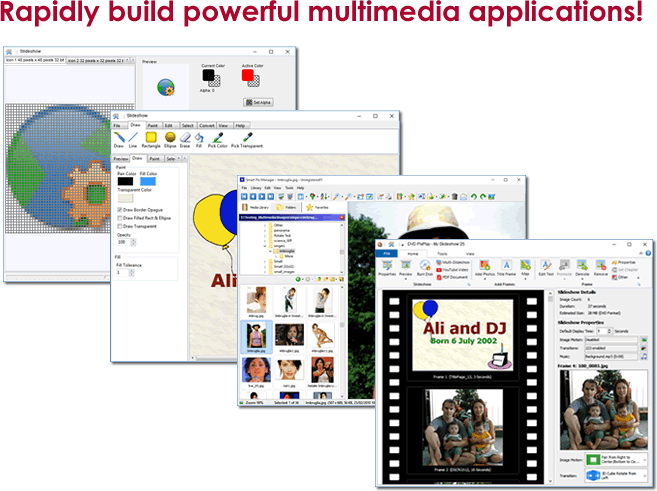Click the red Active Color swatch
This screenshot has width=657, height=491.
tap(248, 75)
